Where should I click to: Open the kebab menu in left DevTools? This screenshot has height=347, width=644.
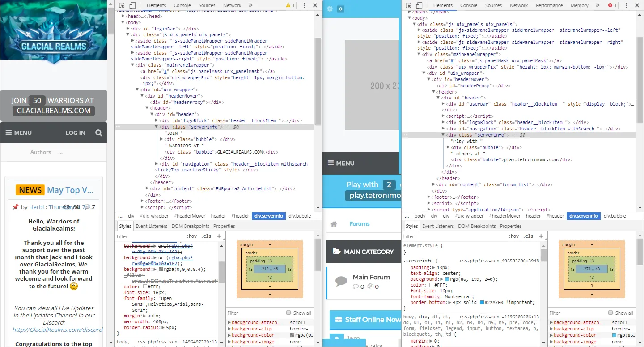304,5
